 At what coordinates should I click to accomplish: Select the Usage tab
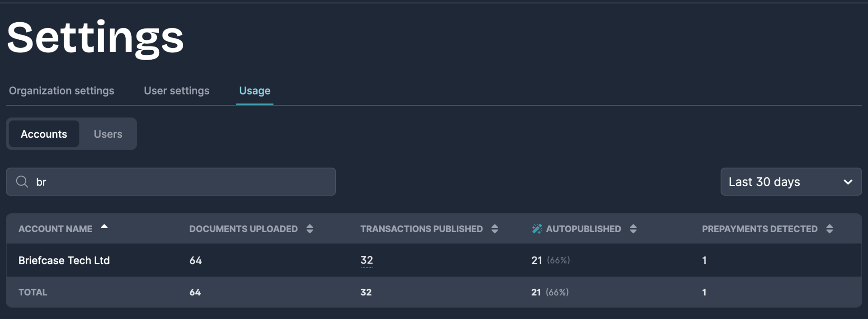[x=255, y=91]
